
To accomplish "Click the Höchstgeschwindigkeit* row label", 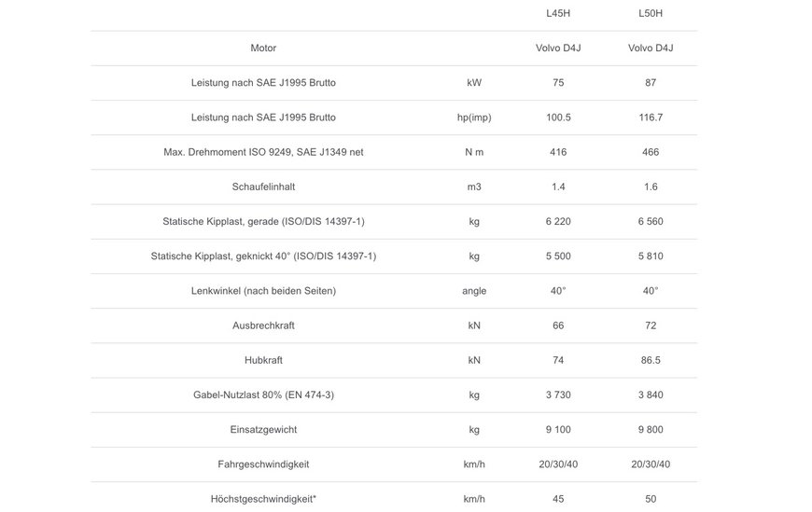I will pyautogui.click(x=263, y=499).
